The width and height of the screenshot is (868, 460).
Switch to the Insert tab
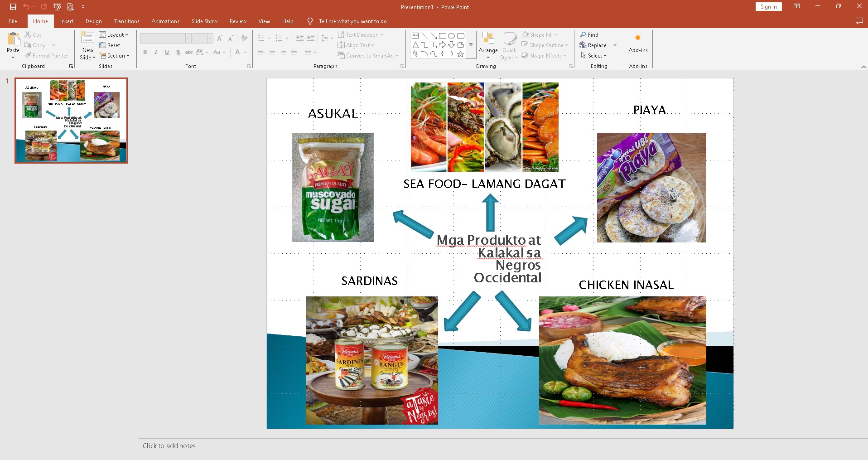[x=67, y=21]
